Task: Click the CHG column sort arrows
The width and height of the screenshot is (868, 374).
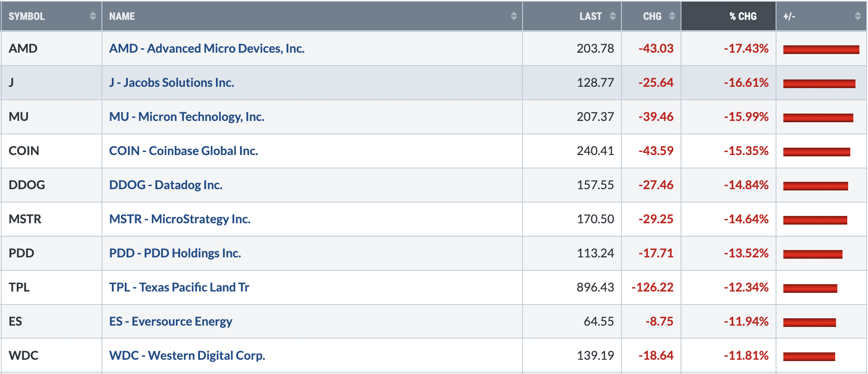Action: 672,16
